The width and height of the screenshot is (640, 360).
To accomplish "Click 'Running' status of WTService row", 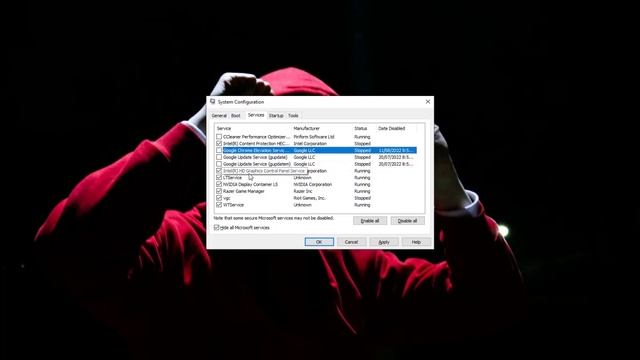I will pos(362,205).
